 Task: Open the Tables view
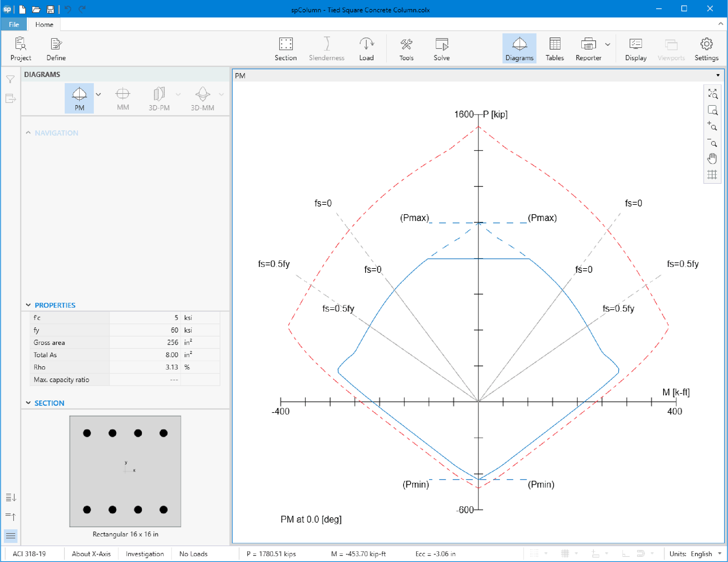click(x=555, y=49)
